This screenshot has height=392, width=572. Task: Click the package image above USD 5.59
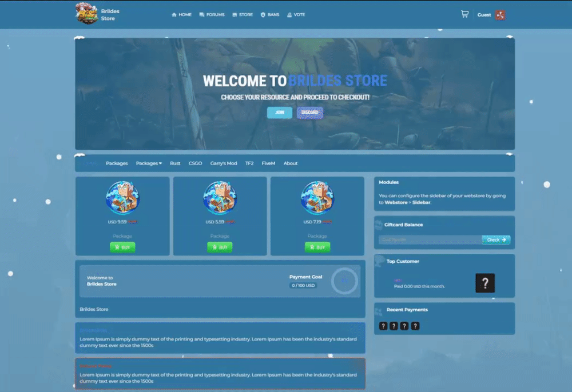220,198
